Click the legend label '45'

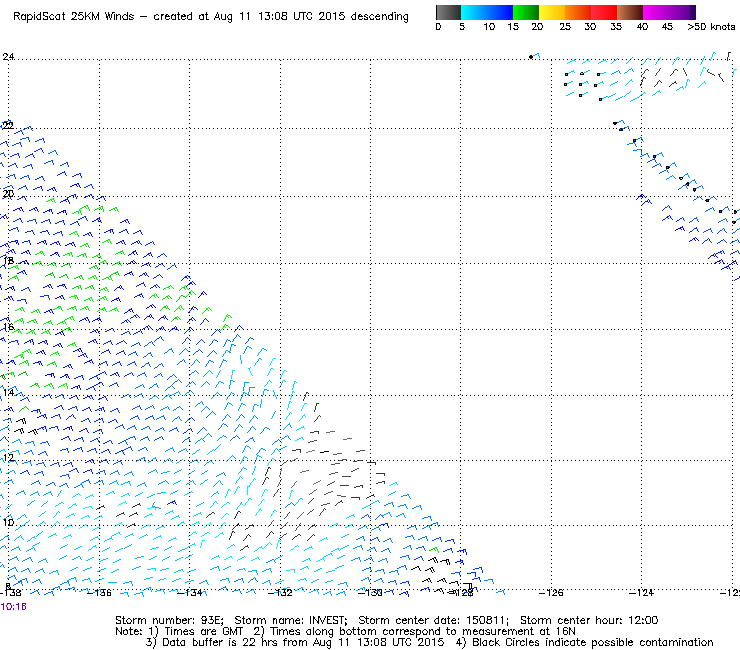667,27
